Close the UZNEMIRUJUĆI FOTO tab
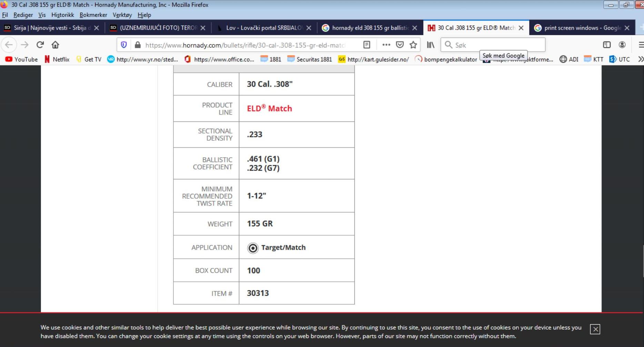The image size is (644, 347). 203,28
